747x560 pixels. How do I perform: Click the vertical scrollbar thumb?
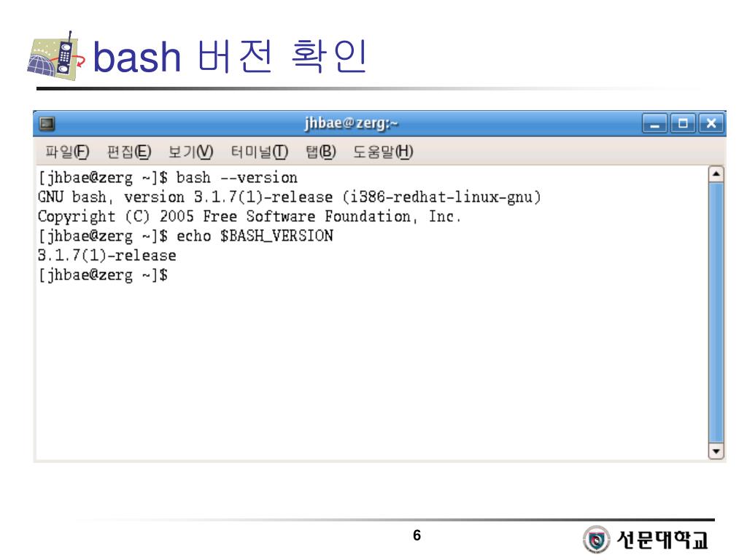pyautogui.click(x=716, y=313)
